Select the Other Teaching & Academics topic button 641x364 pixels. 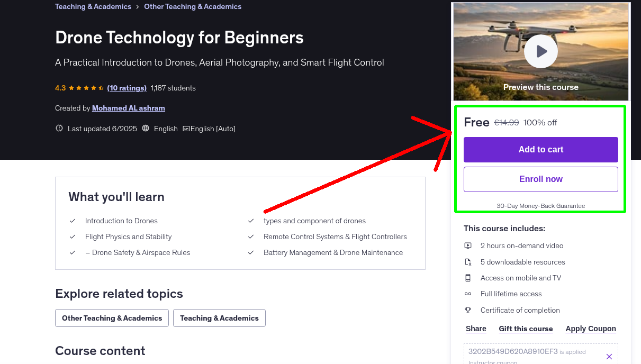coord(112,318)
